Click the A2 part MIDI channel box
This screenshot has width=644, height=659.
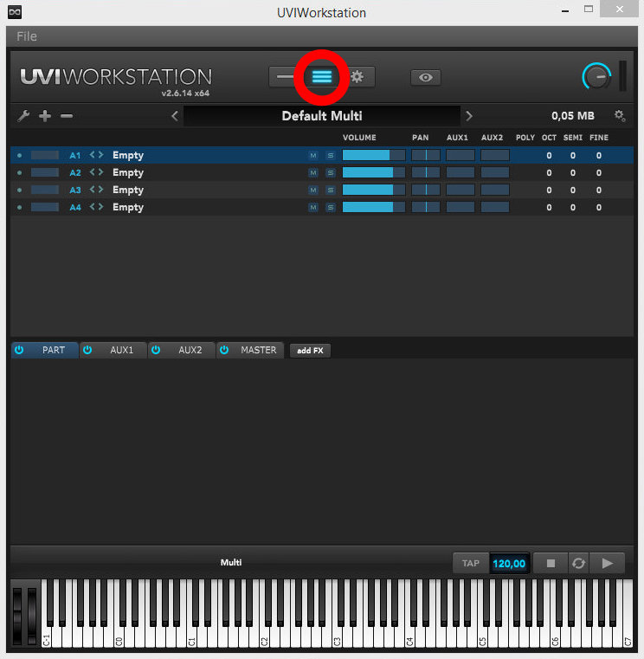coord(44,172)
